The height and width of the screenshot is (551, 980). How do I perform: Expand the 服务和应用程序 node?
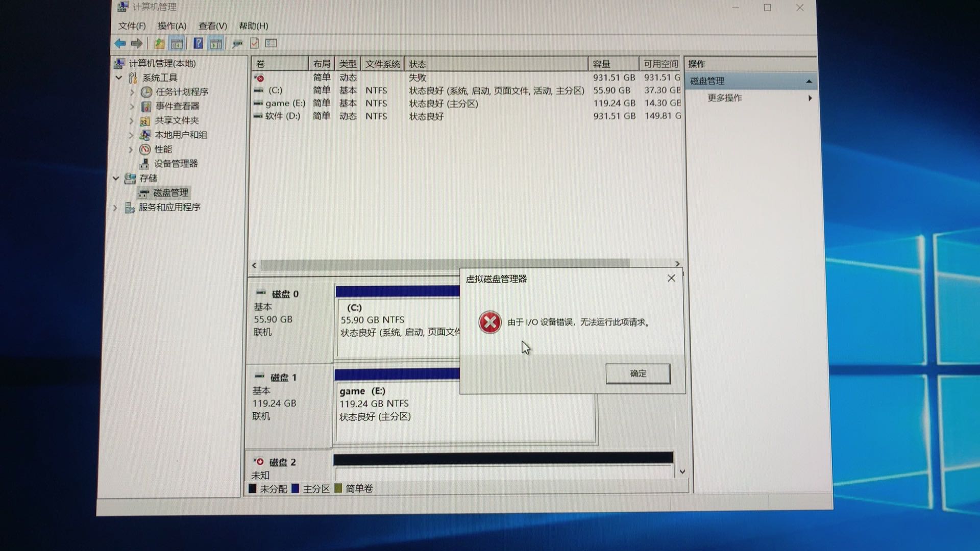[x=115, y=208]
